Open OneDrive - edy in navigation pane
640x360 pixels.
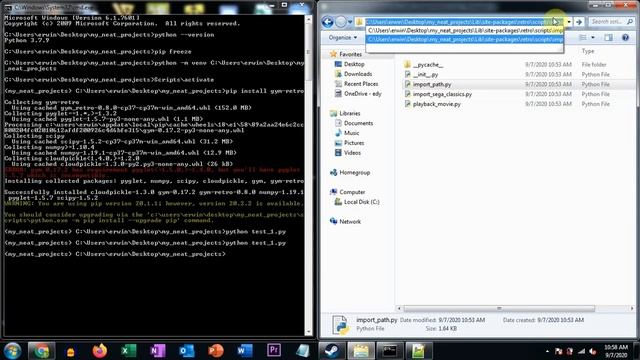(362, 93)
